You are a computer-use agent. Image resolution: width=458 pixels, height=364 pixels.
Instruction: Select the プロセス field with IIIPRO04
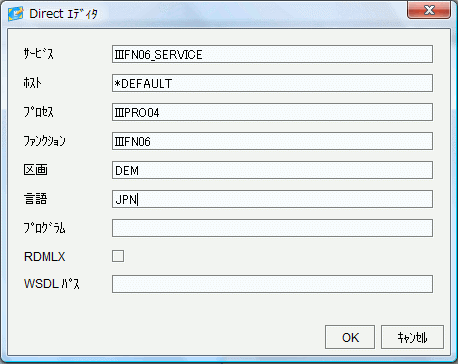[272, 112]
